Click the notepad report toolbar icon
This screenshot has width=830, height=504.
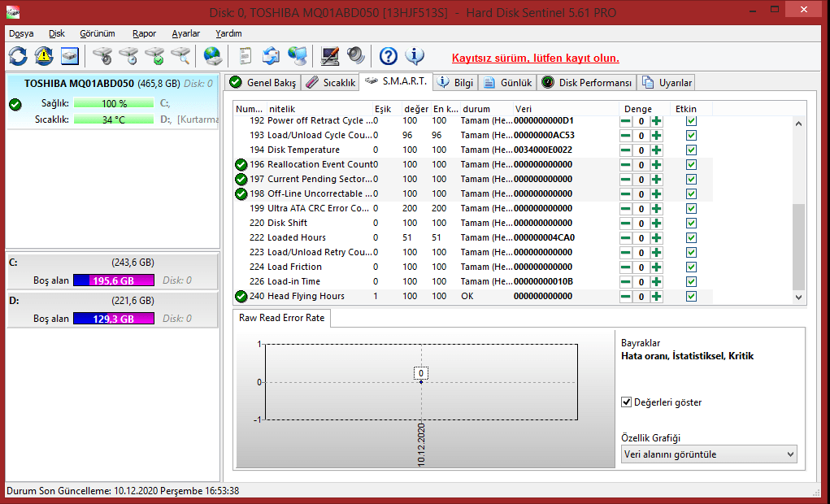click(245, 55)
